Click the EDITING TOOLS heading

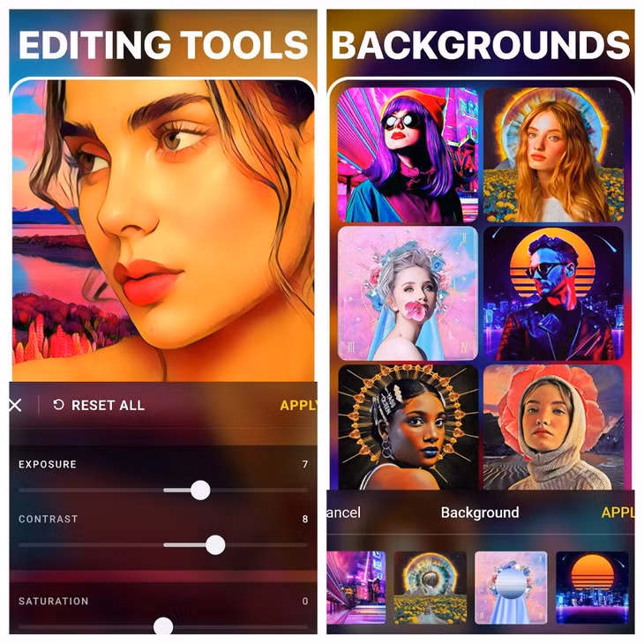click(163, 44)
